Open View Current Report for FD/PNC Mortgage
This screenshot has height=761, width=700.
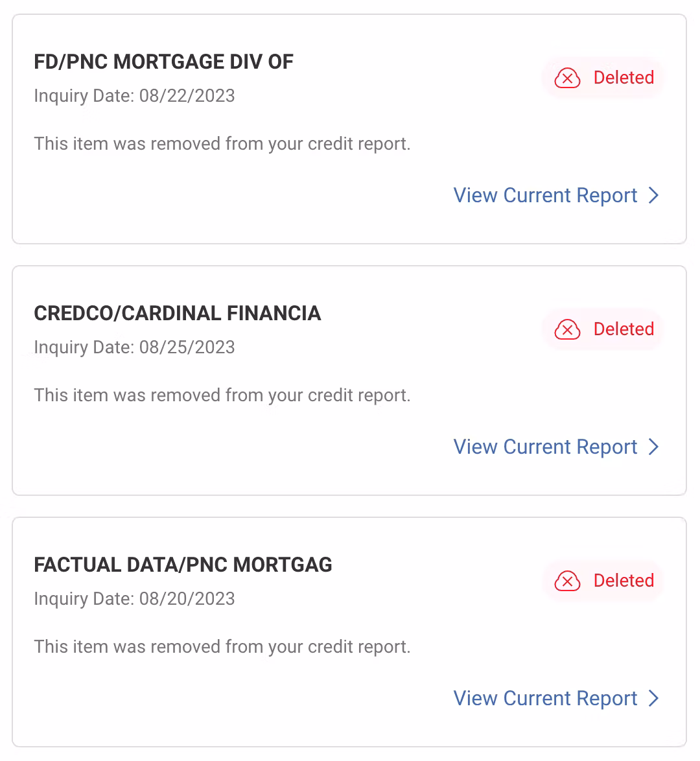(x=545, y=195)
